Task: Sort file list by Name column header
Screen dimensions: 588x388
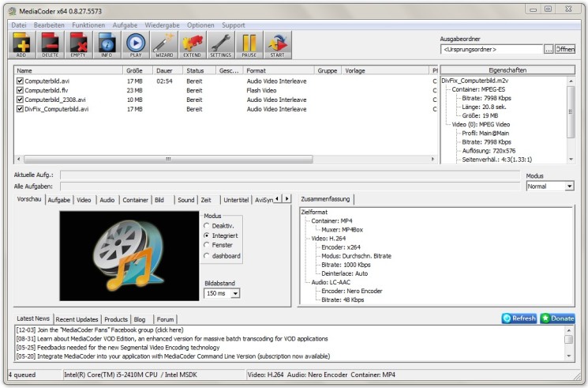Action: tap(68, 70)
